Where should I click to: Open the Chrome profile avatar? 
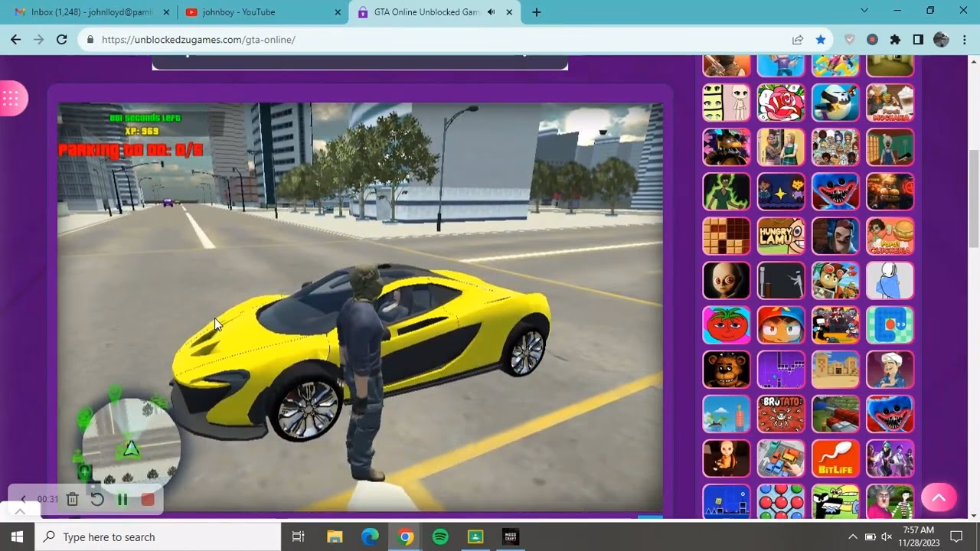(x=941, y=40)
